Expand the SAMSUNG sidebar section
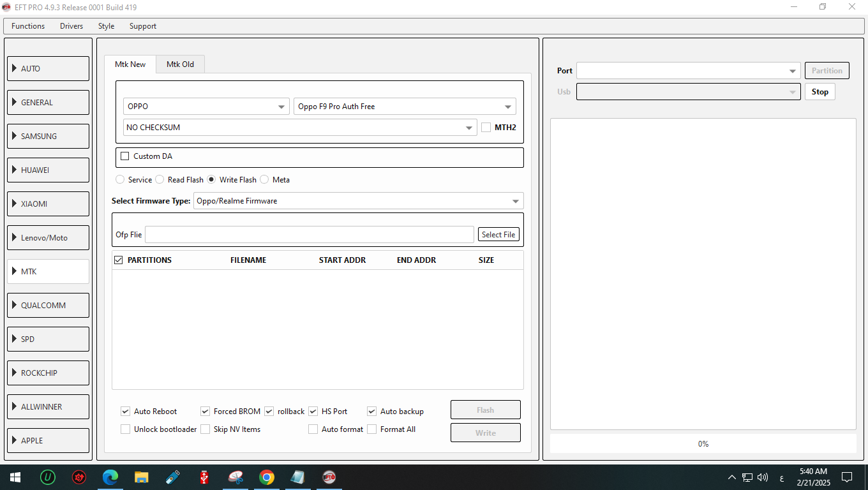Screen dimensions: 868x490 pyautogui.click(x=48, y=136)
